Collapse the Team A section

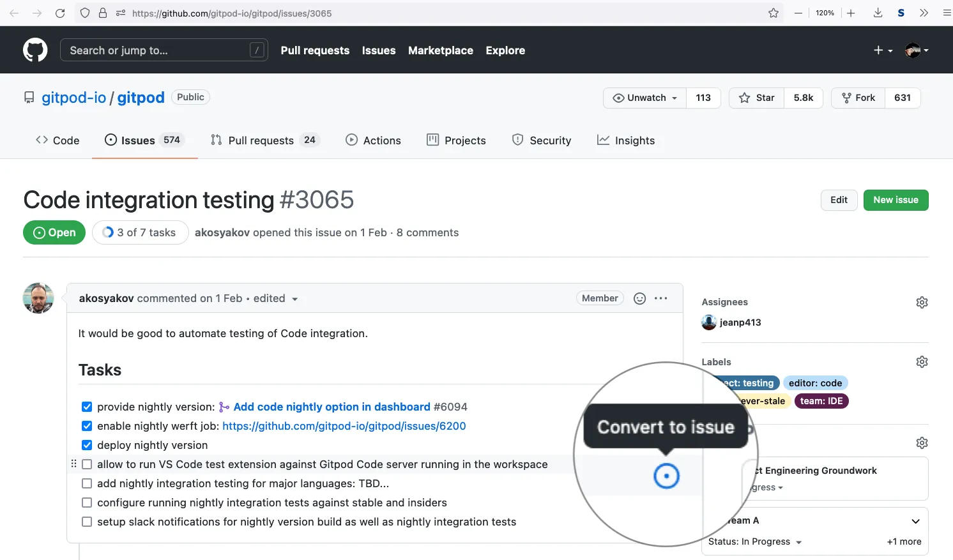915,521
